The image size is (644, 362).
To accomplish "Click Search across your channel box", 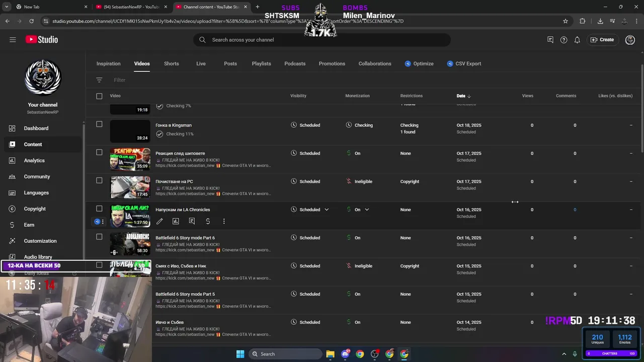I will (x=322, y=40).
